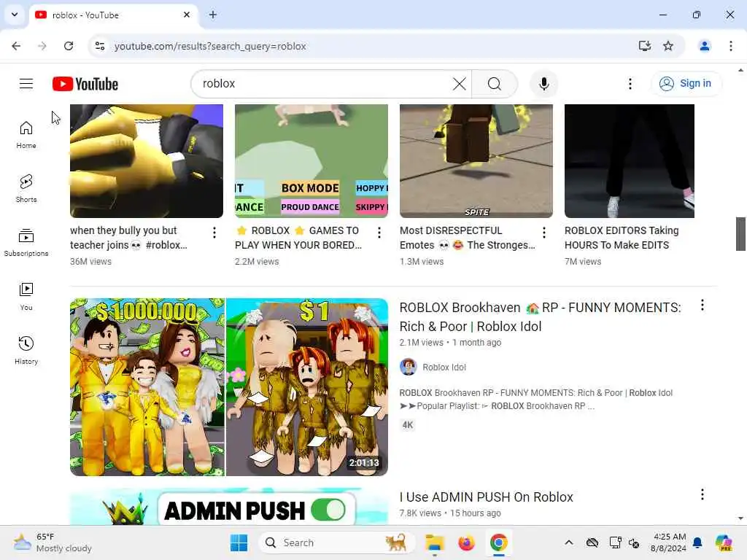Click the Sign in button
This screenshot has width=747, height=560.
(686, 84)
